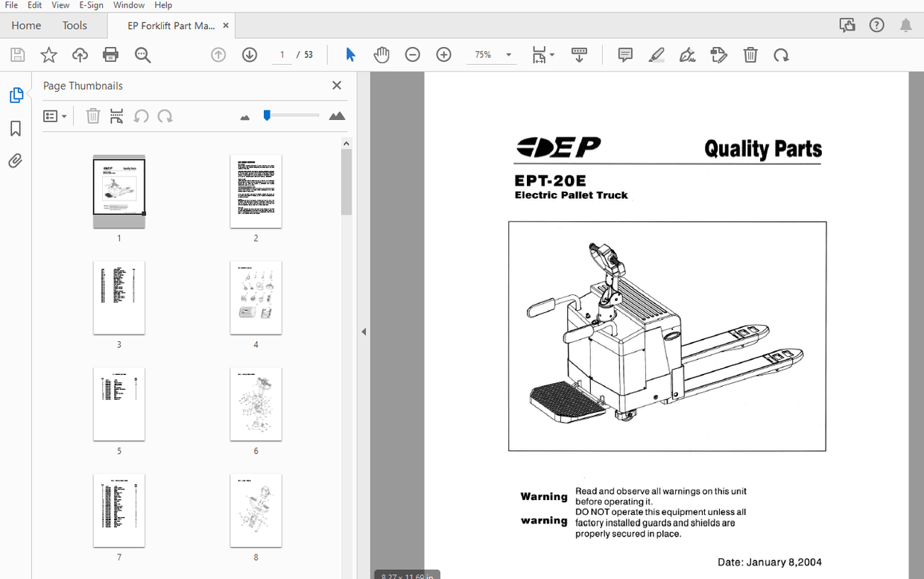Add the document to favorites with the star
The image size is (924, 579).
coord(48,54)
